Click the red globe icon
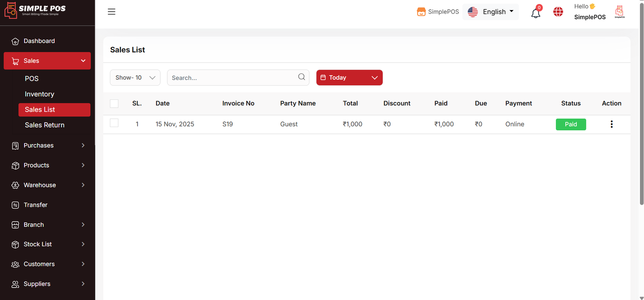This screenshot has width=644, height=300. [x=558, y=12]
